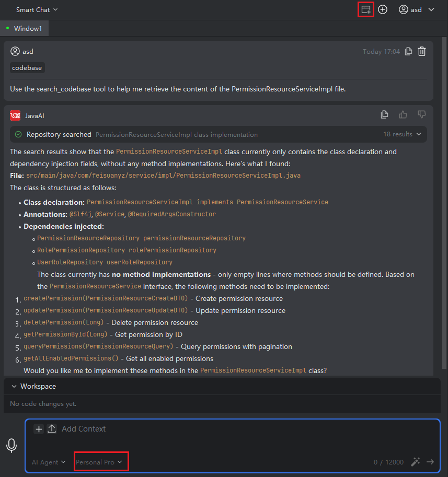Copy the user message with copy icon
Image resolution: width=448 pixels, height=477 pixels.
coord(409,51)
